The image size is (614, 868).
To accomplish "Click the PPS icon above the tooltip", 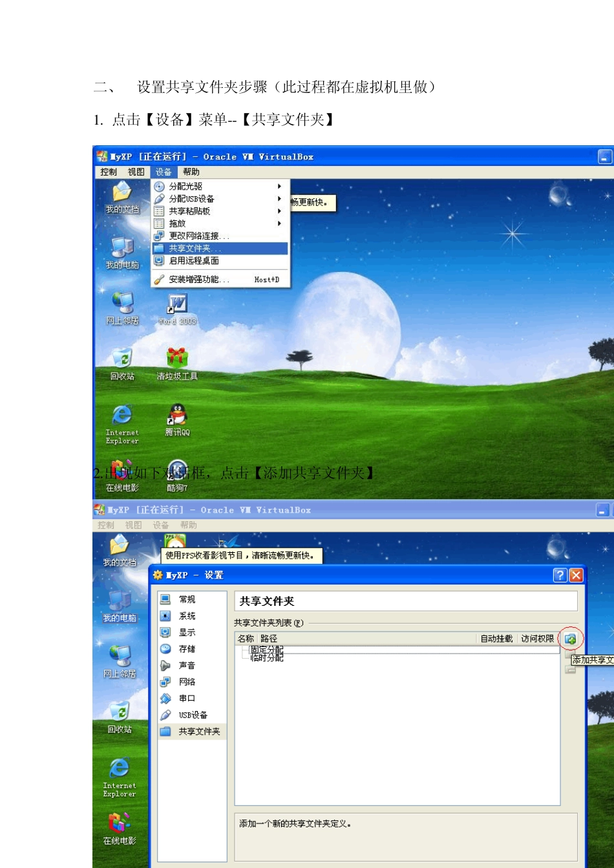I will click(x=175, y=541).
